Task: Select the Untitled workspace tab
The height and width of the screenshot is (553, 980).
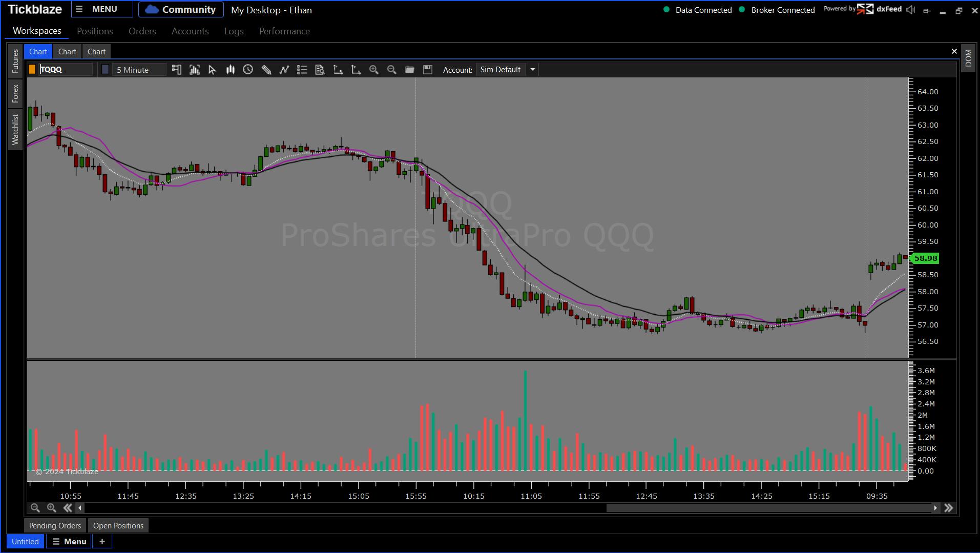Action: (x=25, y=541)
